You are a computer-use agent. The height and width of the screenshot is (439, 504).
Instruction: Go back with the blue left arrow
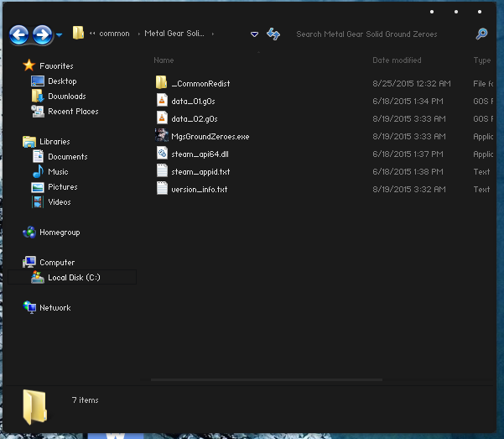click(18, 34)
